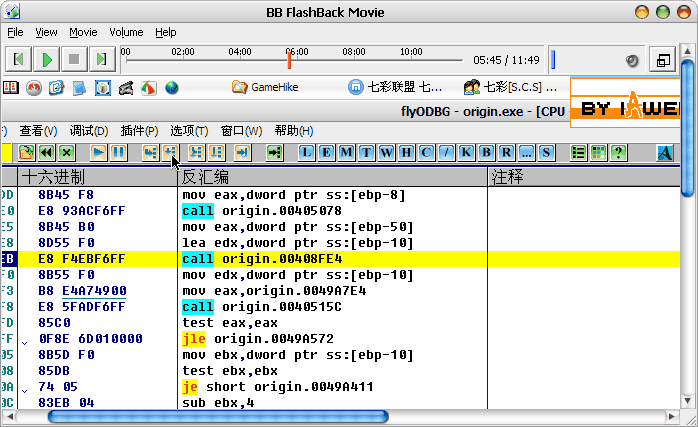
Task: Click the K (Call stack) toolbar button
Action: (466, 152)
